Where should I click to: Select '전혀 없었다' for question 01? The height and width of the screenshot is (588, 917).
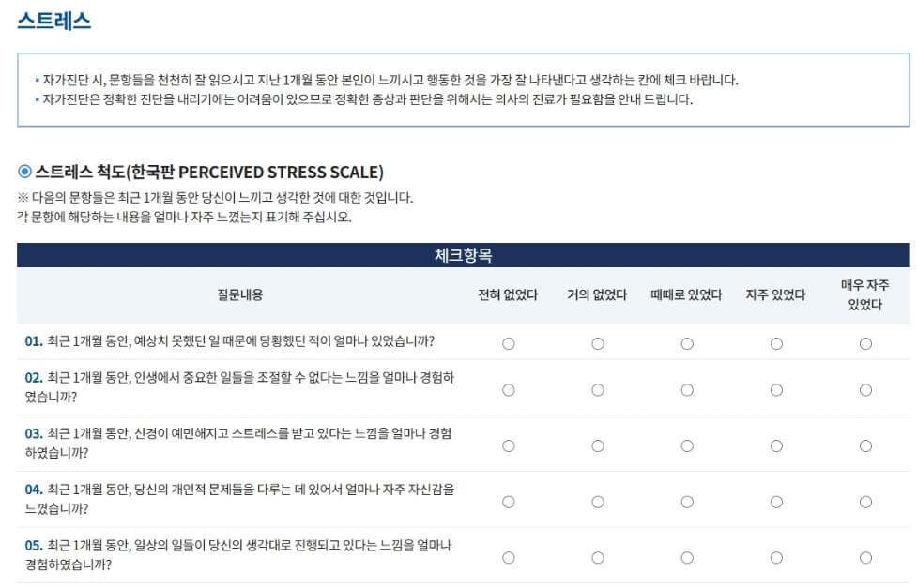click(x=508, y=343)
